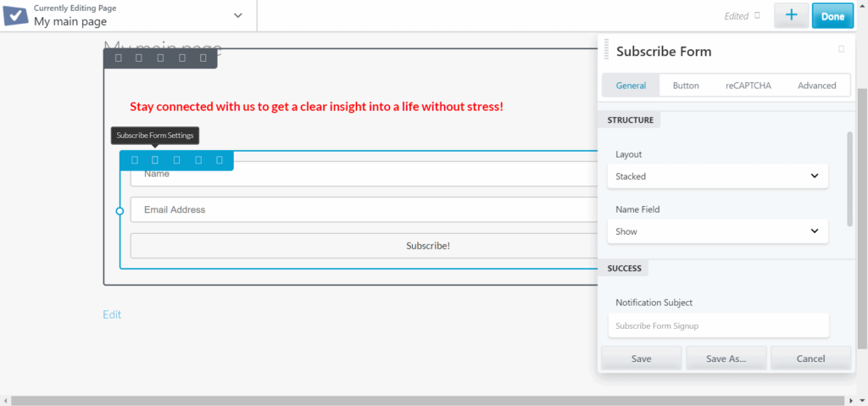Open the Button tab
This screenshot has height=406, width=868.
(x=686, y=86)
